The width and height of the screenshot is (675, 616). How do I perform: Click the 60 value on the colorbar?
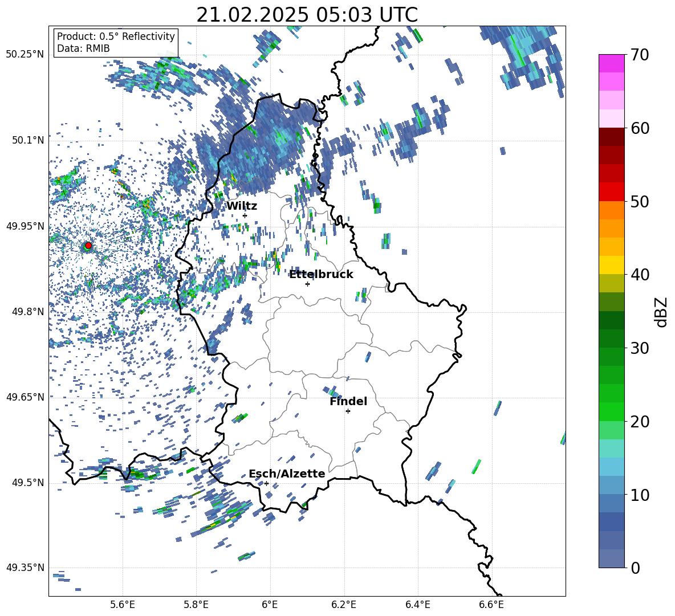click(x=639, y=128)
